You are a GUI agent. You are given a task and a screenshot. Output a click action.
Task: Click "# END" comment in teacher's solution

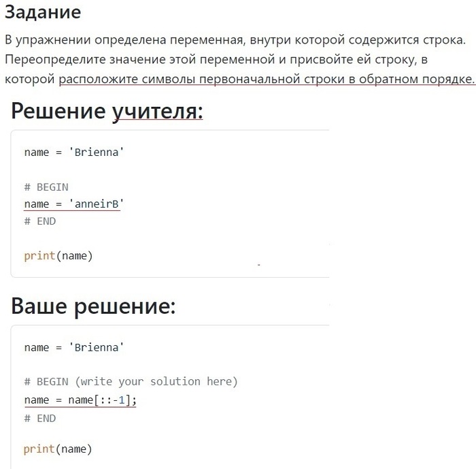tap(40, 221)
